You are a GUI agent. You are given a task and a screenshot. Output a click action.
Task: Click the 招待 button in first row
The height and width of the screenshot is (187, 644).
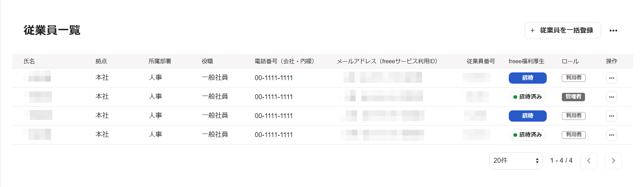tap(527, 78)
